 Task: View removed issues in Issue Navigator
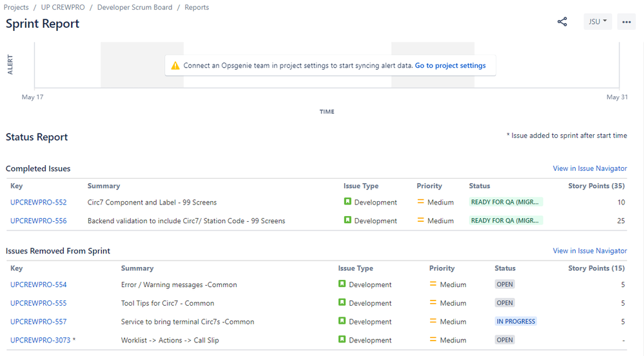tap(589, 251)
